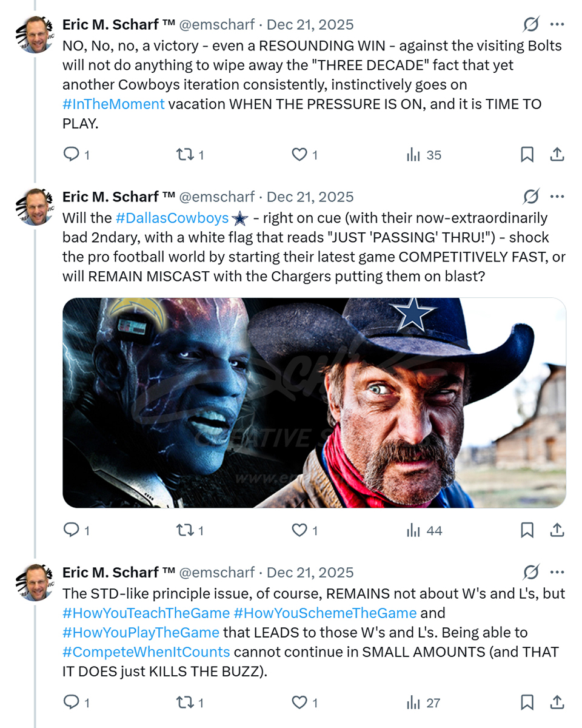
Task: Reply to the first tweet about the Bolts
Action: [x=72, y=155]
